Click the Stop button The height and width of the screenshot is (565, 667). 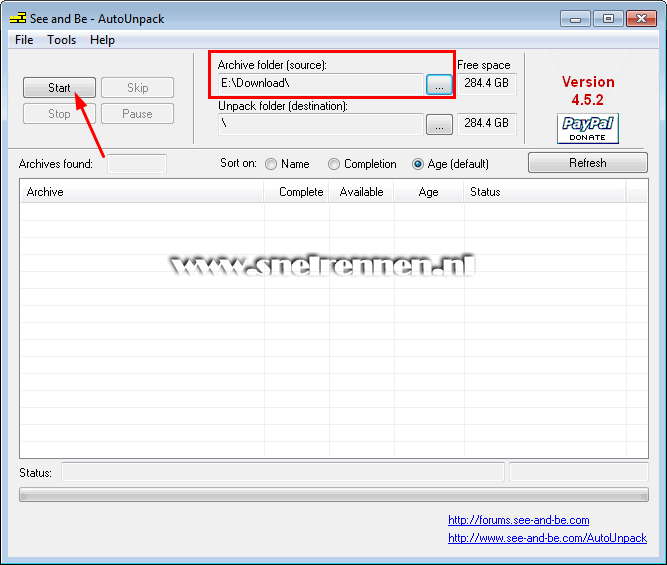click(x=59, y=114)
